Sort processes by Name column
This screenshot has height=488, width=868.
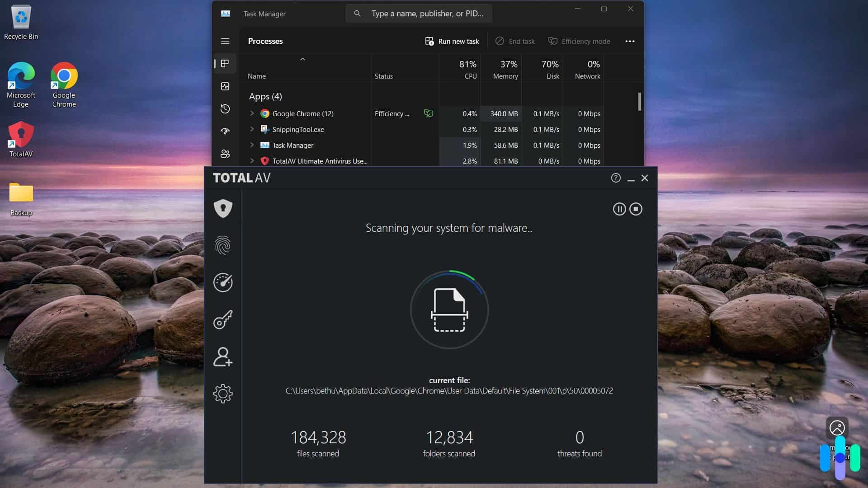256,76
